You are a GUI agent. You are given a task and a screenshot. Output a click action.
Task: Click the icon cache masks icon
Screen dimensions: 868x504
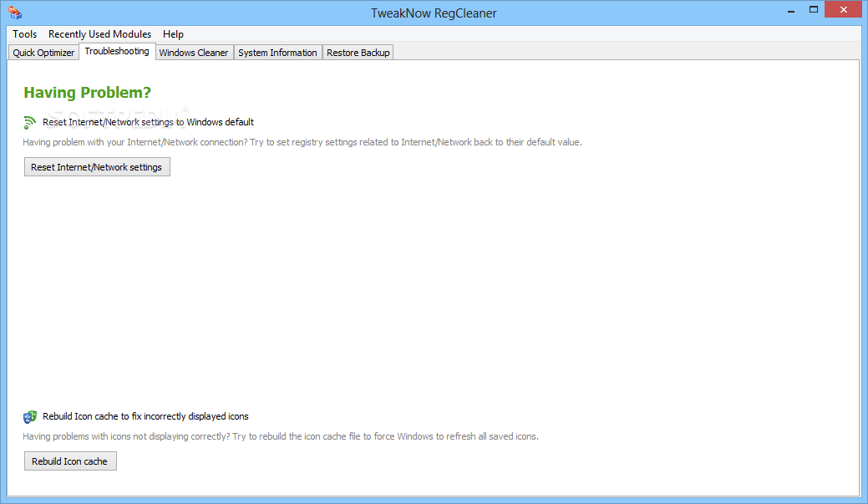click(x=30, y=417)
